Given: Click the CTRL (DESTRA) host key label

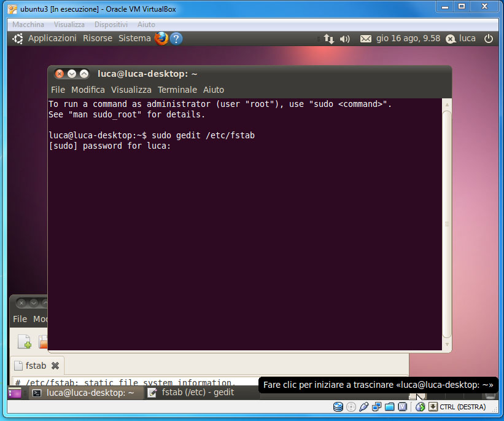Looking at the screenshot, I should pyautogui.click(x=462, y=407).
